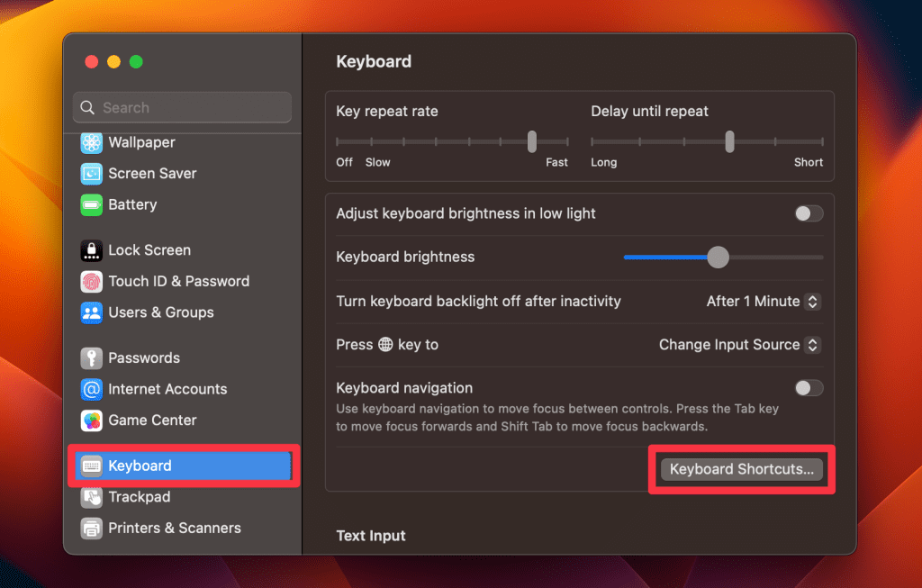
Task: Click the Keyboard brightness slider knob
Action: point(718,258)
